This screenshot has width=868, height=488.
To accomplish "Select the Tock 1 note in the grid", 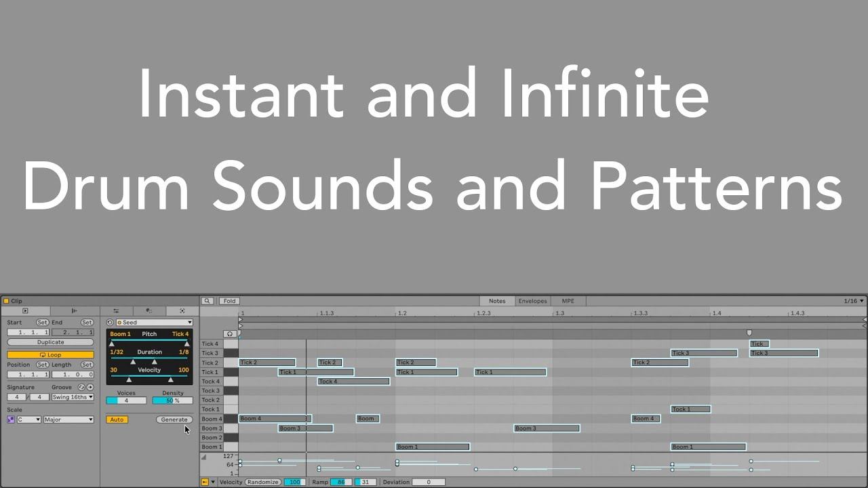I will click(x=690, y=409).
